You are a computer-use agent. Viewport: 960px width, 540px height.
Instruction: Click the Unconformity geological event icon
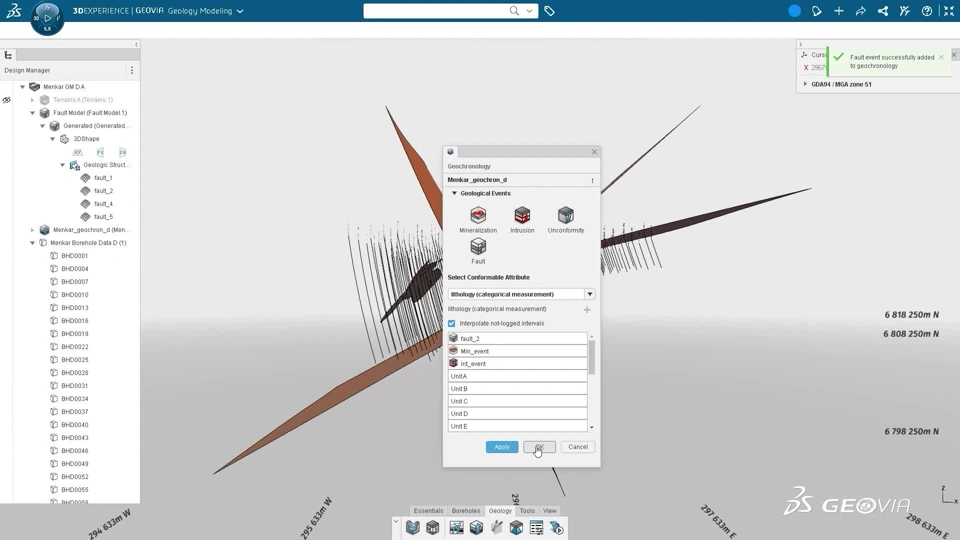566,216
